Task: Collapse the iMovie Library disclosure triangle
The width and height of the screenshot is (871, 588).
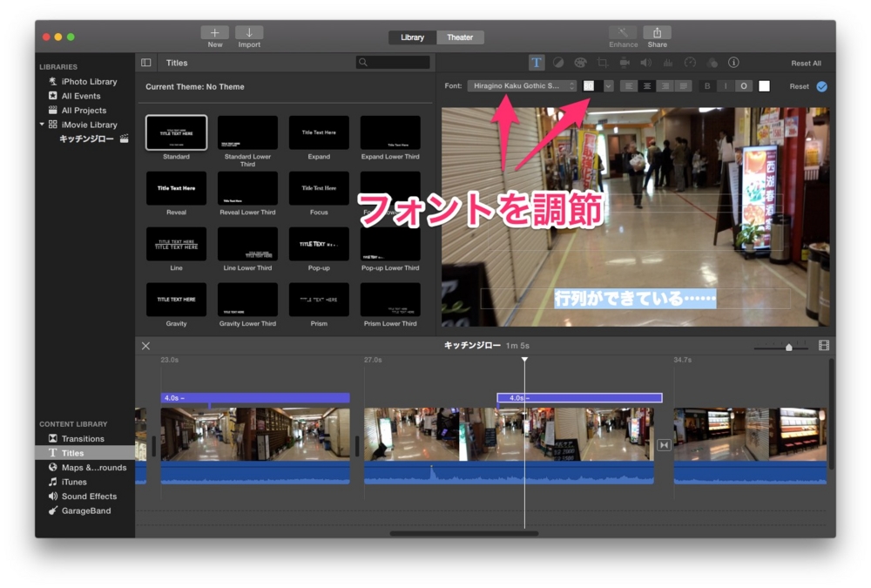Action: coord(42,125)
